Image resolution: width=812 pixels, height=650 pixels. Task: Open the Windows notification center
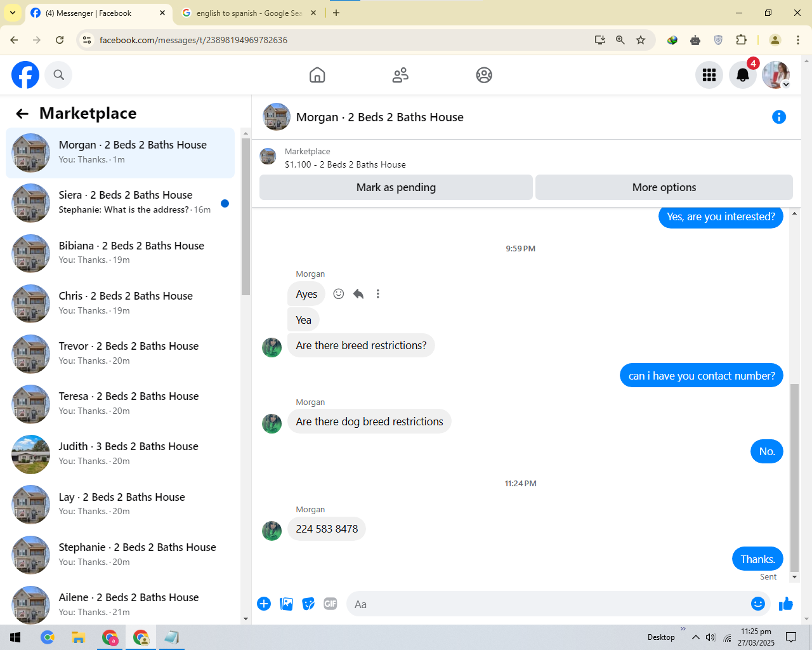click(791, 637)
